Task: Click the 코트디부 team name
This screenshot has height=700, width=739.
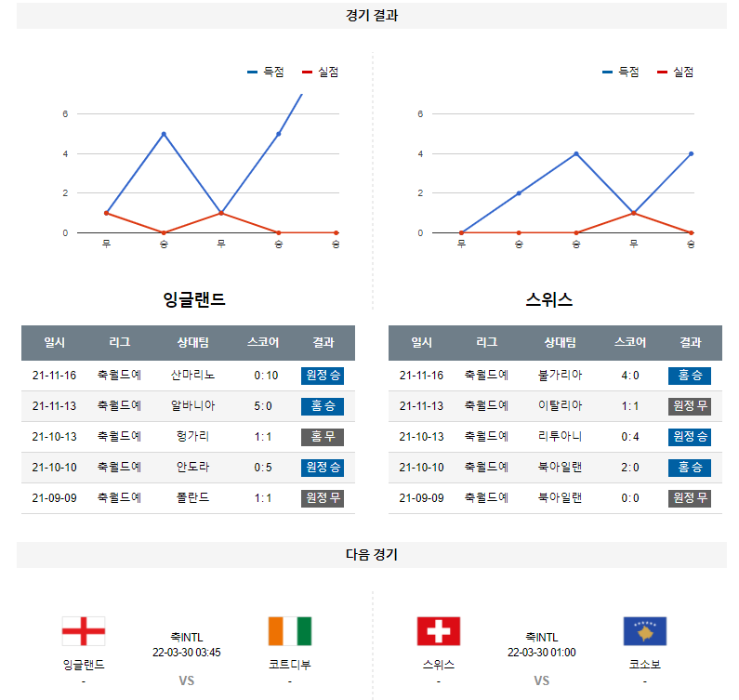Action: [x=290, y=665]
